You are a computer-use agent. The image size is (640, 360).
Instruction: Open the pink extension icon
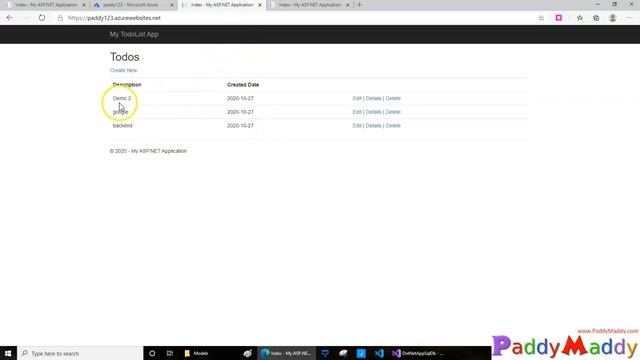559,18
